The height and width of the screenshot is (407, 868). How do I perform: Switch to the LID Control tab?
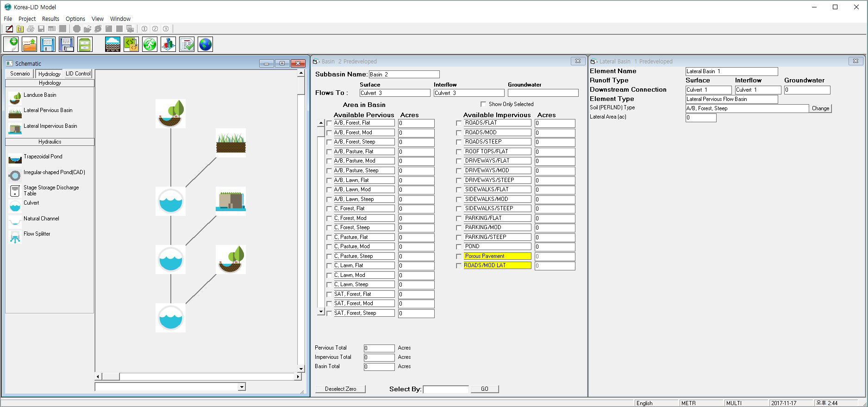(78, 74)
